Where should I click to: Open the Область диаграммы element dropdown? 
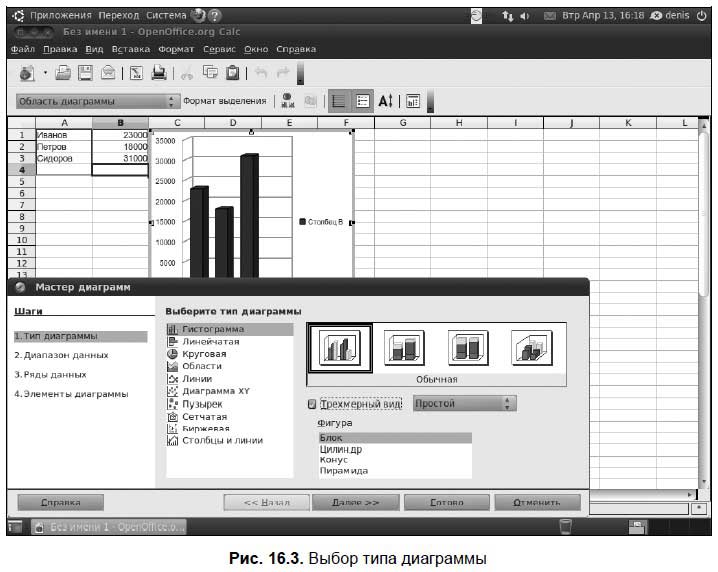(x=98, y=101)
